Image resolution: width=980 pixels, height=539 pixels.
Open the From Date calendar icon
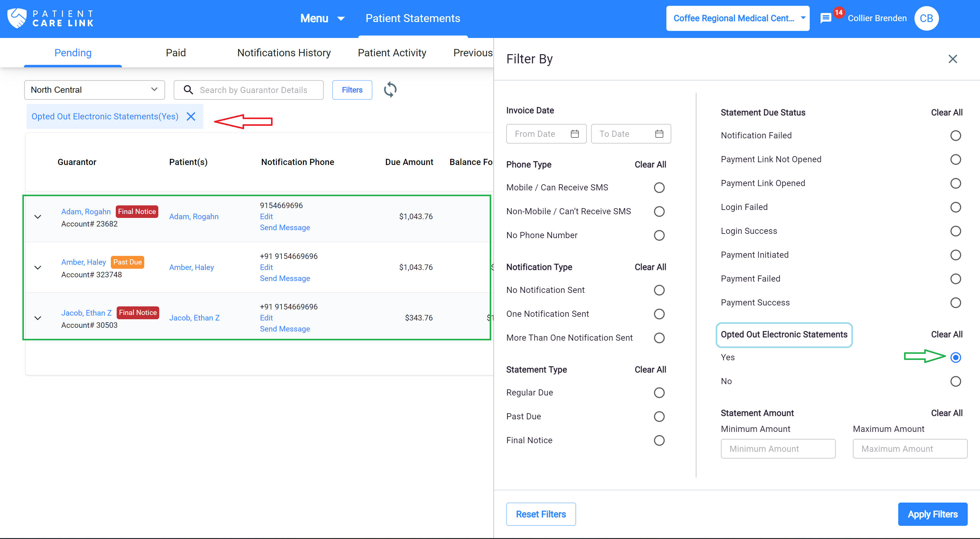pyautogui.click(x=575, y=134)
